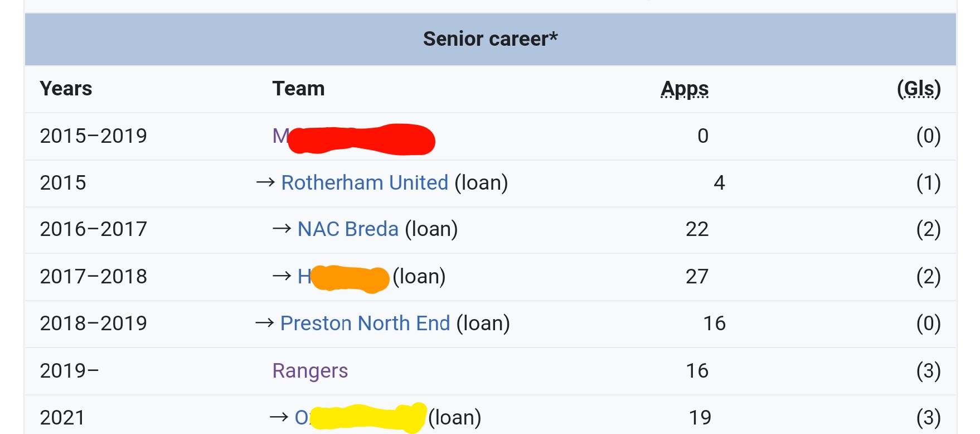The width and height of the screenshot is (980, 434).
Task: Open the Rotherham United link
Action: pyautogui.click(x=365, y=183)
